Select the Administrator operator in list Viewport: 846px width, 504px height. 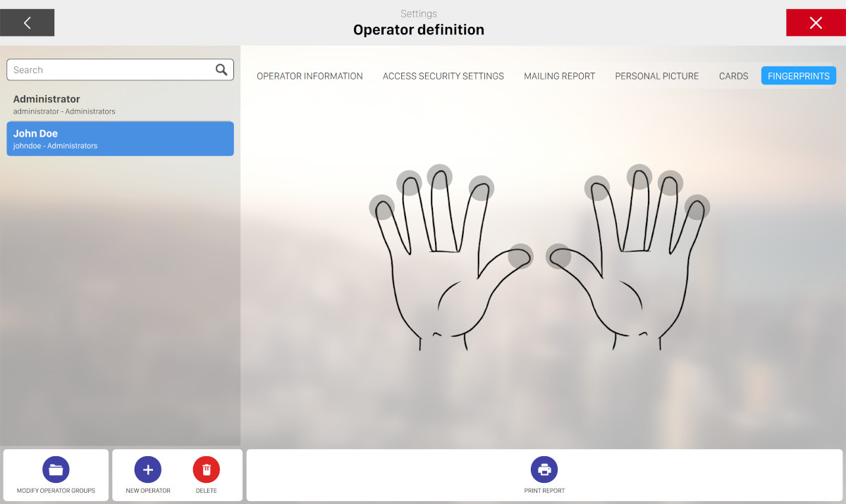click(120, 104)
